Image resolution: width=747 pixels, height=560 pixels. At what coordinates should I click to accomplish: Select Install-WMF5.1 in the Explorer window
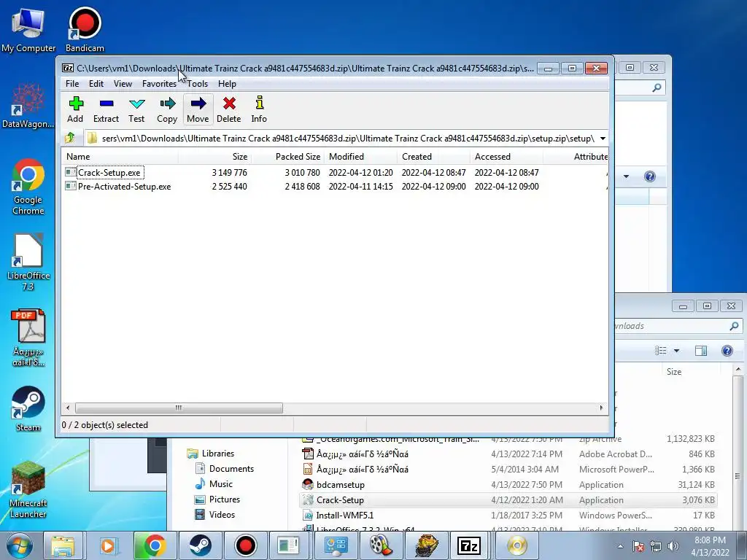coord(508,516)
